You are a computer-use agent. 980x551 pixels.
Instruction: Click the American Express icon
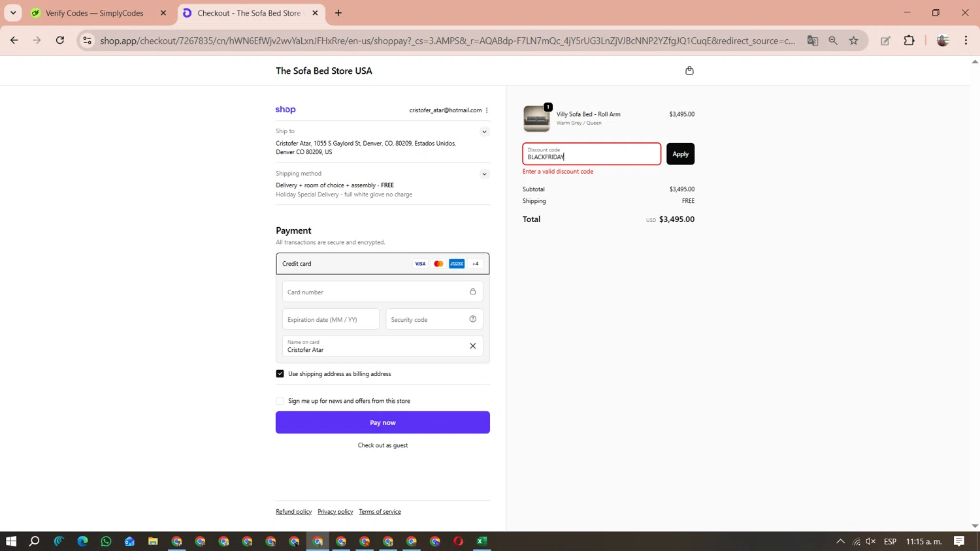pos(457,264)
